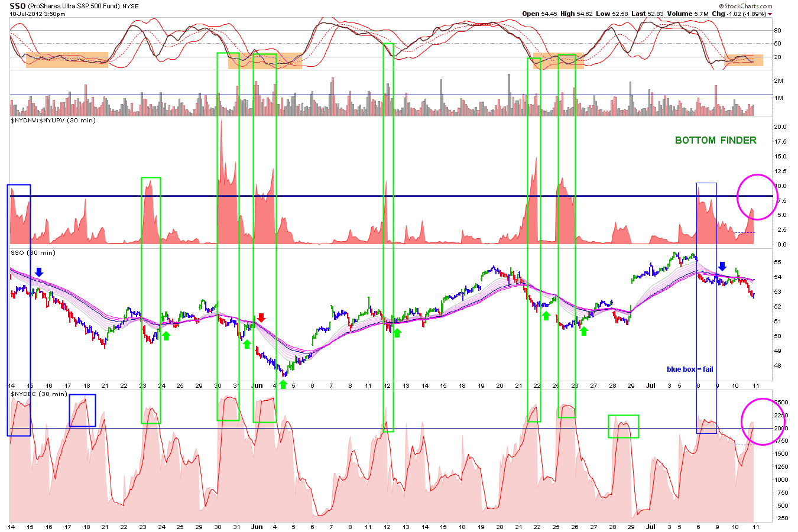Click the 17.5 ratio axis label
The height and width of the screenshot is (532, 798).
click(780, 142)
